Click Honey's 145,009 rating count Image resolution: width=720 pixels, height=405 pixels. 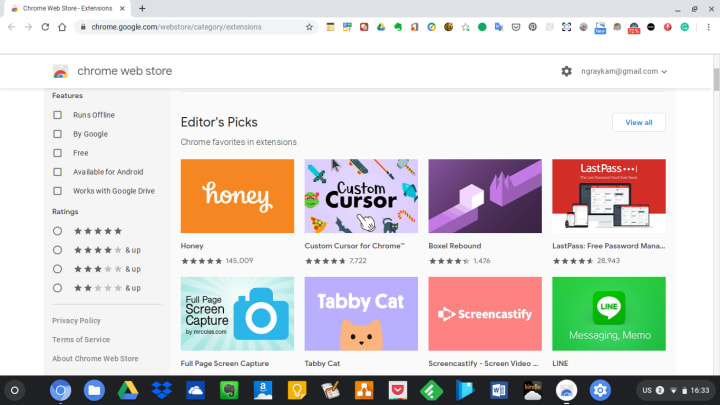[x=239, y=261]
